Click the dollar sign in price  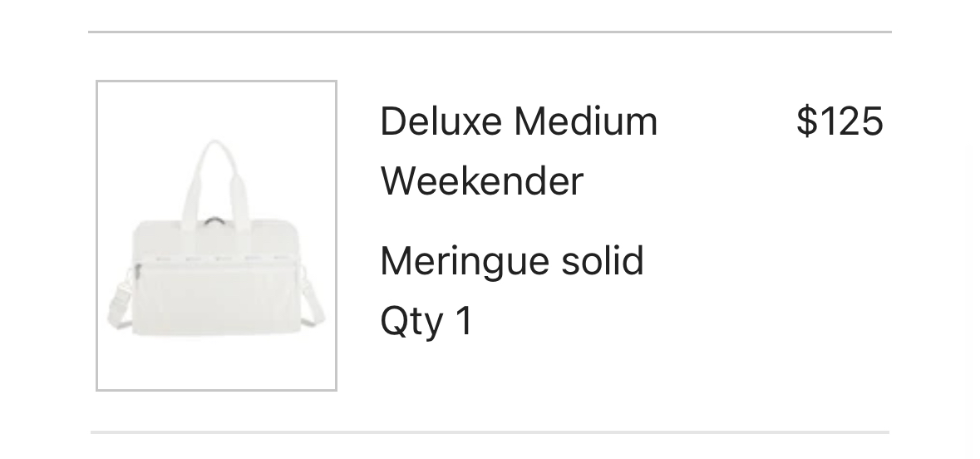point(807,121)
